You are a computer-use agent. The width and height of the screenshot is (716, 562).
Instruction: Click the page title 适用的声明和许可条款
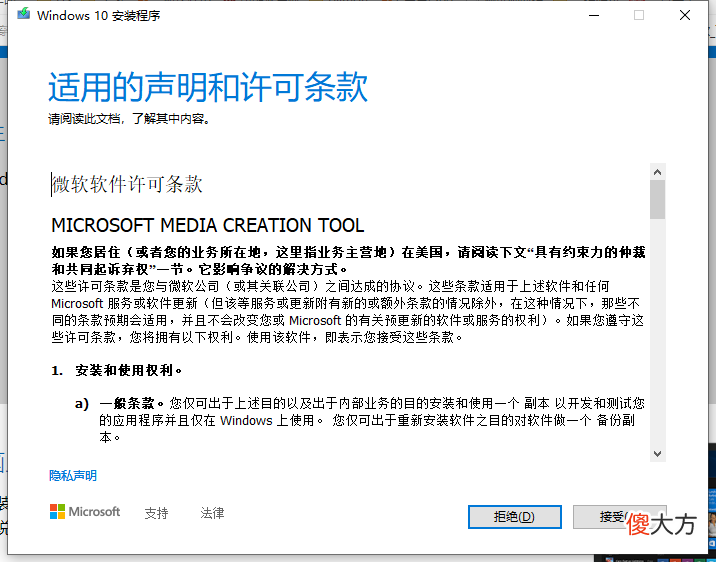pyautogui.click(x=208, y=87)
